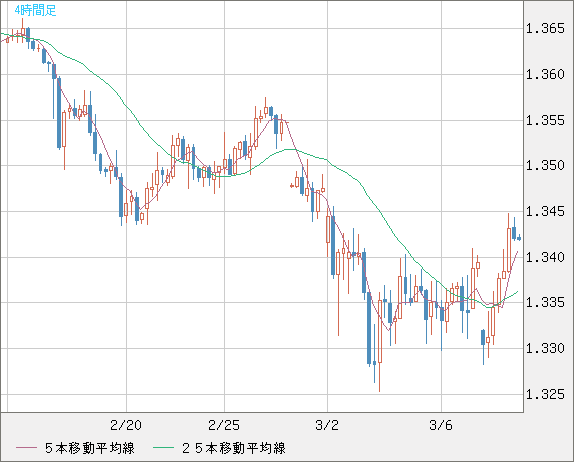
Task: Click the 1.350 price axis label
Action: (545, 165)
